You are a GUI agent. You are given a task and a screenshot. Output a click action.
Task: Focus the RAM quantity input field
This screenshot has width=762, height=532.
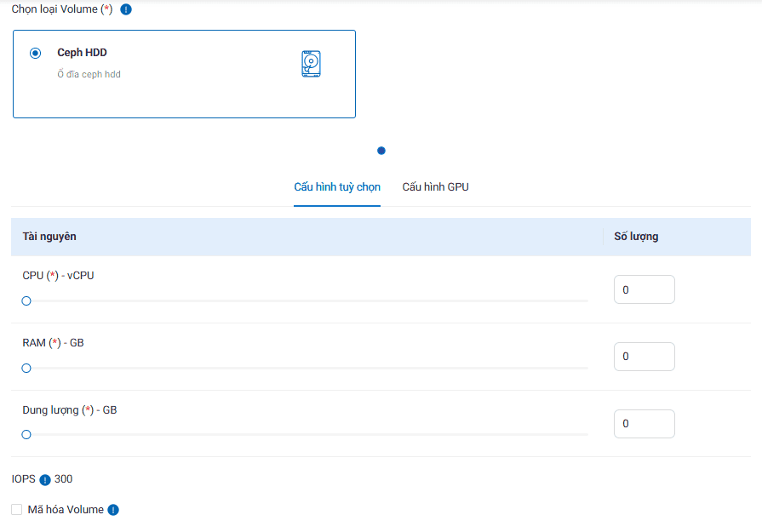coord(644,357)
